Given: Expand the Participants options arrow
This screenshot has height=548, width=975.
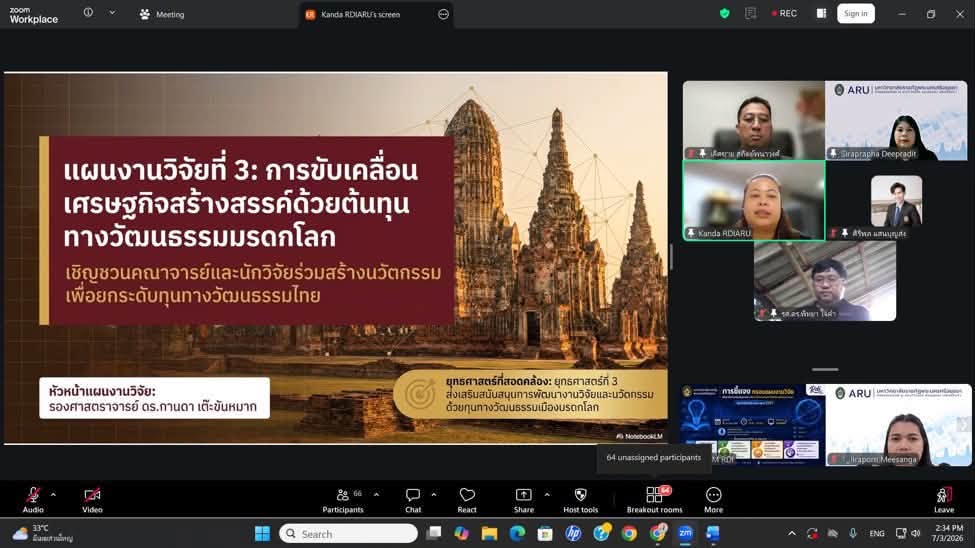Looking at the screenshot, I should click(x=376, y=495).
